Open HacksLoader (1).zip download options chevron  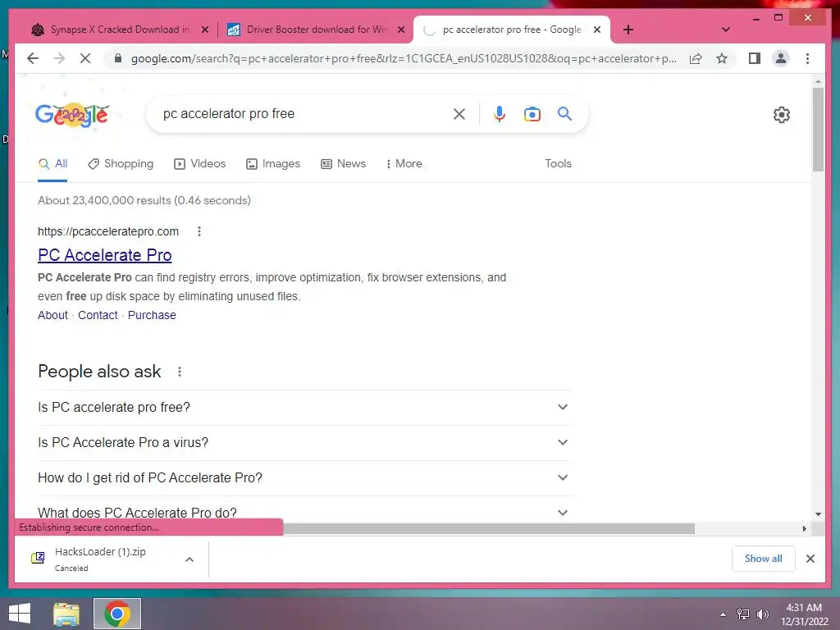pos(189,559)
